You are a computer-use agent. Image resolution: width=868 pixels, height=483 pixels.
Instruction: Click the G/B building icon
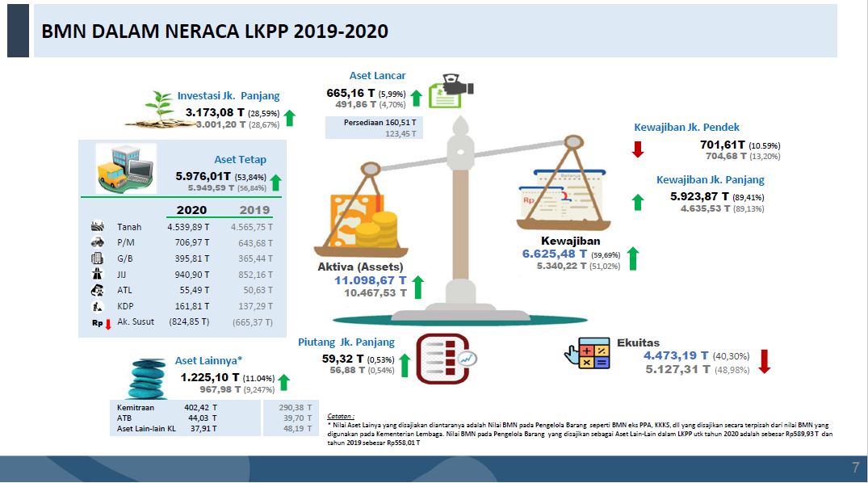click(x=98, y=258)
